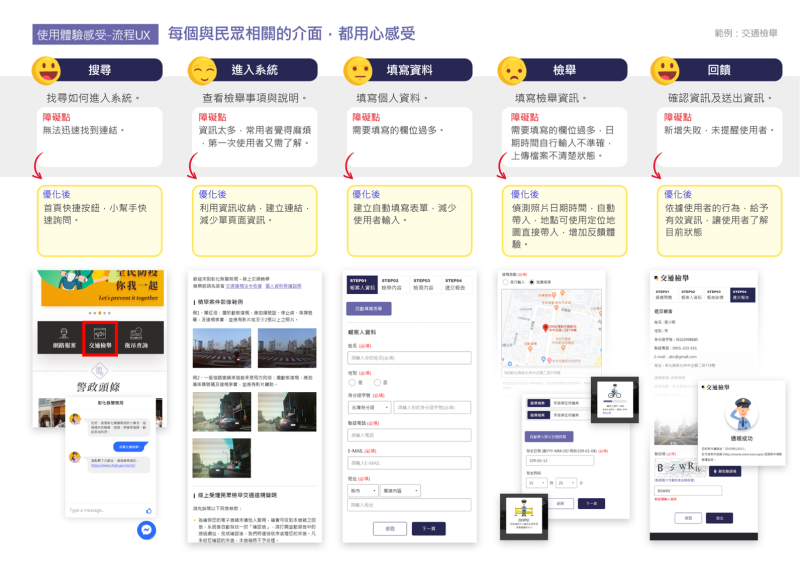
Task: Click the purple auto-import photo date button
Action: click(549, 437)
